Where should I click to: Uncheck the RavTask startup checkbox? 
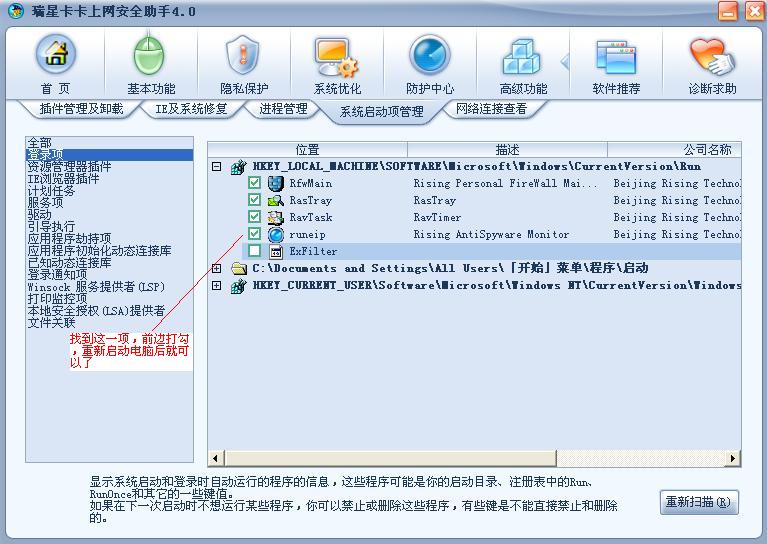tap(254, 216)
